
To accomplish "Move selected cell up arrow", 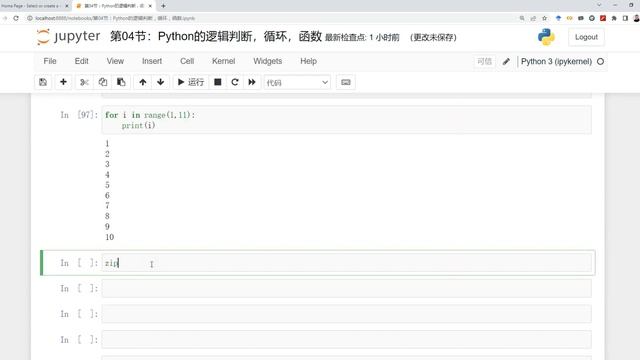I will click(142, 82).
